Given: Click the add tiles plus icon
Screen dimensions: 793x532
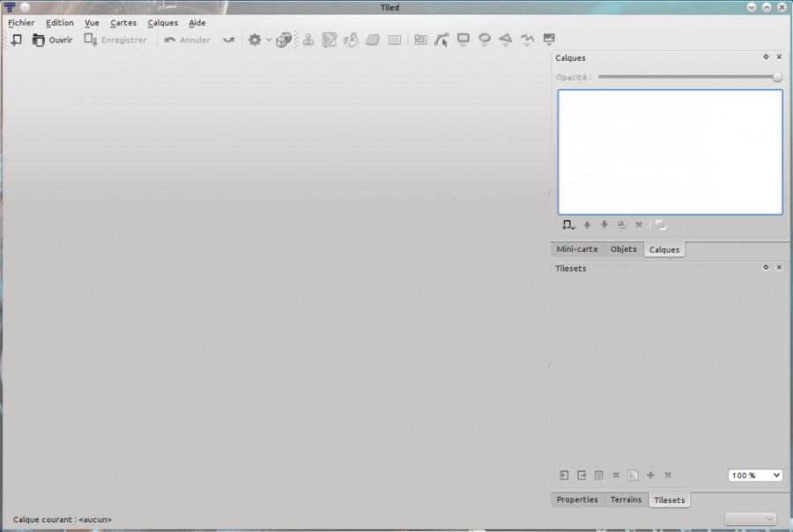Looking at the screenshot, I should pyautogui.click(x=650, y=476).
